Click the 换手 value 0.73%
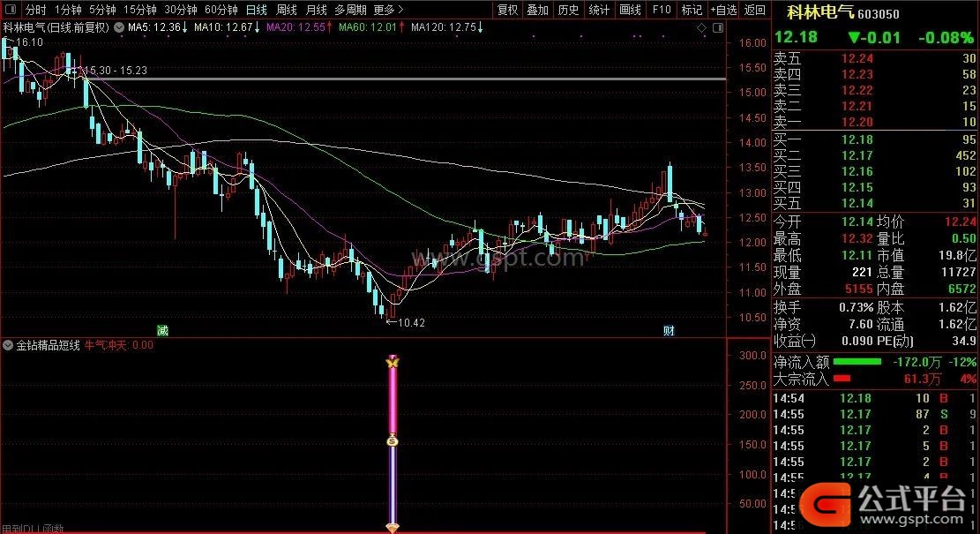 pyautogui.click(x=857, y=307)
